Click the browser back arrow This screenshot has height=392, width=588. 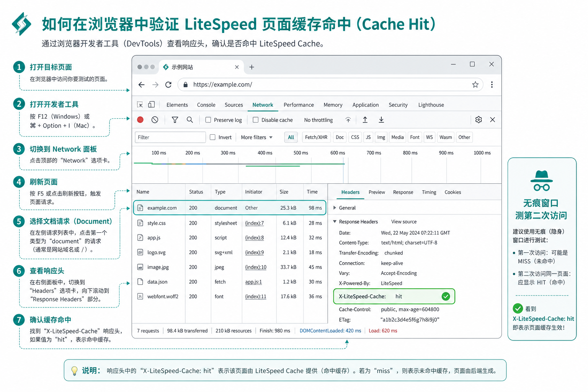[x=142, y=85]
